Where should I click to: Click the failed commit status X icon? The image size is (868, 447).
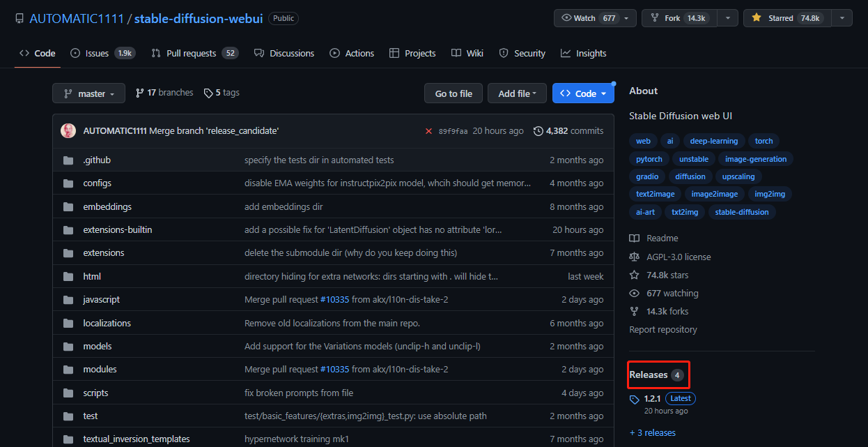tap(429, 130)
